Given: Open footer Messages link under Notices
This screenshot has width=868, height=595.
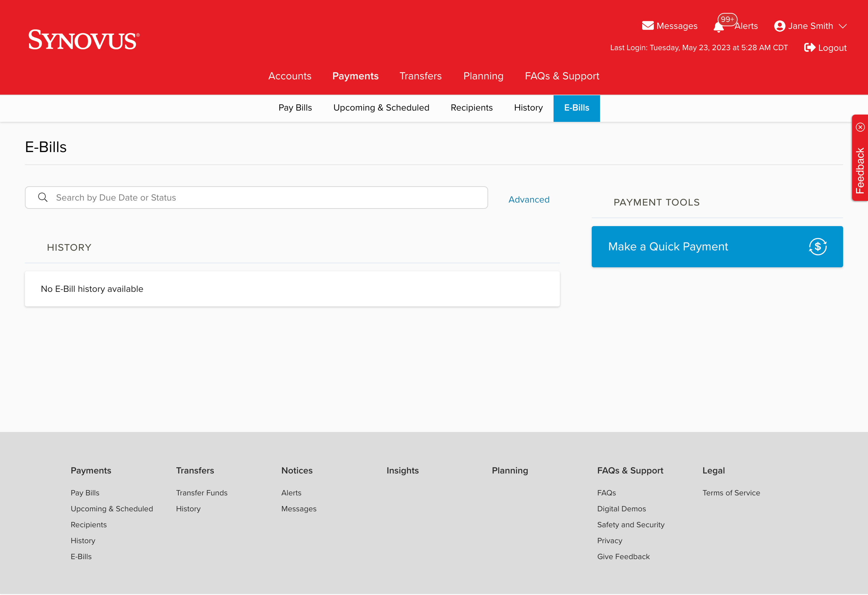Looking at the screenshot, I should click(299, 509).
